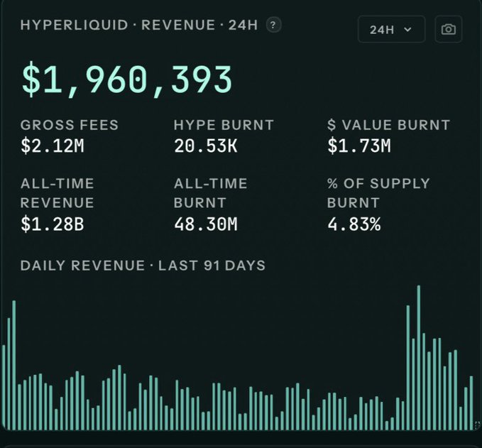Screen dimensions: 482x448
Task: Click the $2.12M gross fees value
Action: [53, 146]
